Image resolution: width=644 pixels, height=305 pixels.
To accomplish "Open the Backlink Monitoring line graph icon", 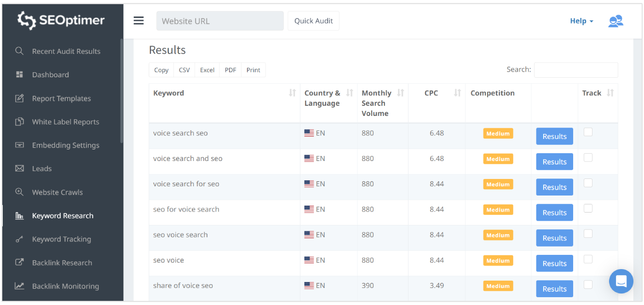I will click(19, 286).
